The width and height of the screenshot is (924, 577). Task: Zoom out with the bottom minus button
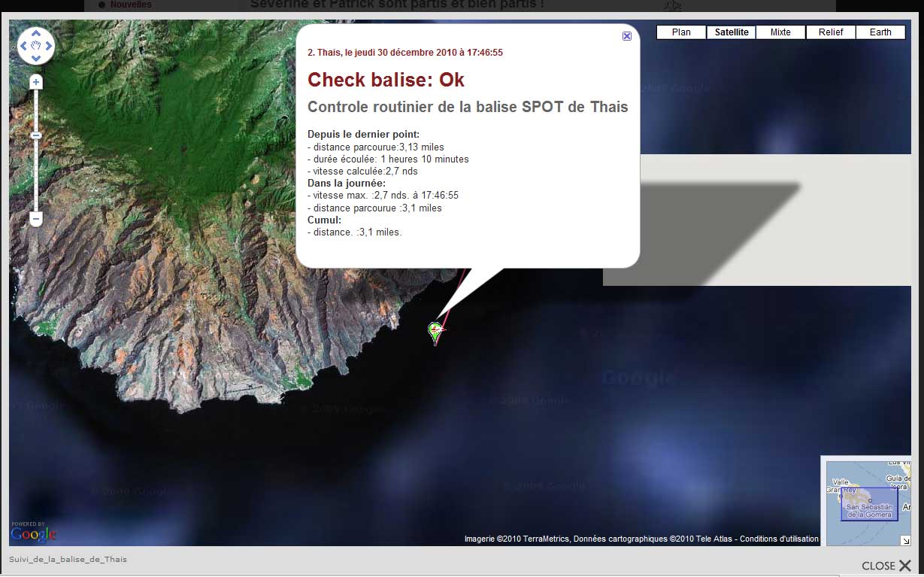[x=36, y=219]
